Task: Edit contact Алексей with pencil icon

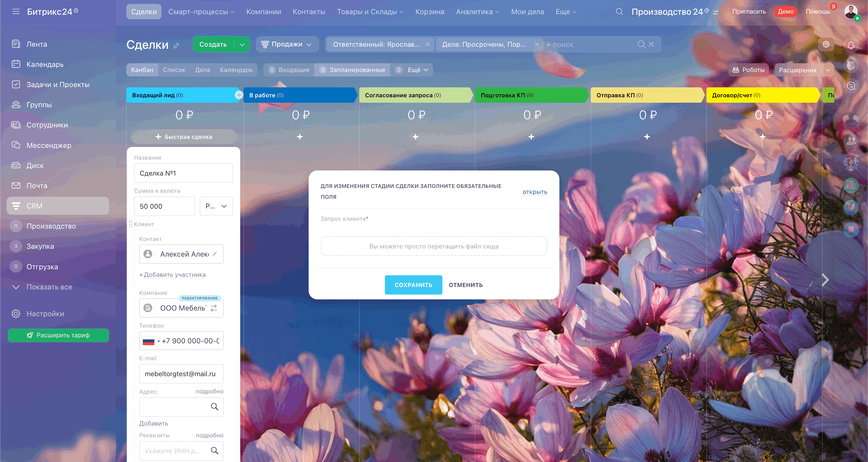Action: coord(215,254)
